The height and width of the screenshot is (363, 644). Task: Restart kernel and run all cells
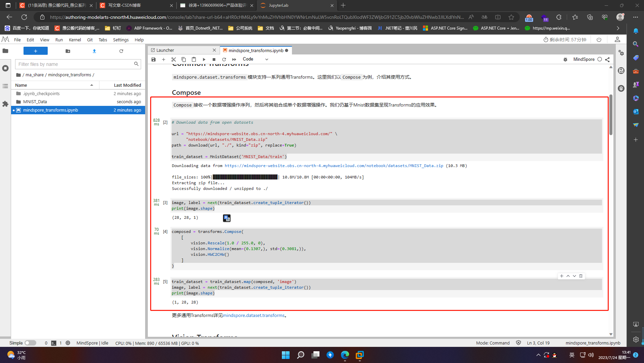pos(234,59)
